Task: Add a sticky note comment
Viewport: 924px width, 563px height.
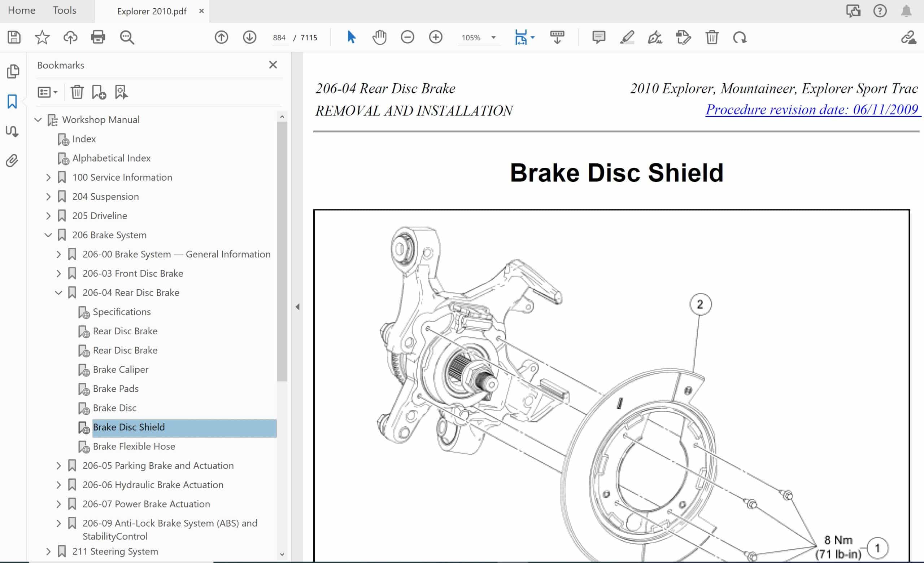Action: pyautogui.click(x=598, y=38)
